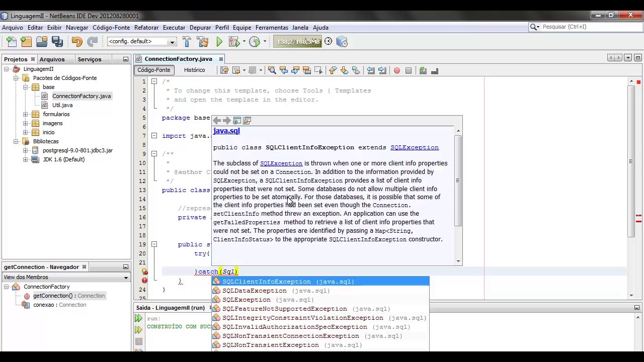Click the Comment lines icon
Viewport: 644px width, 362px height.
pyautogui.click(x=423, y=70)
